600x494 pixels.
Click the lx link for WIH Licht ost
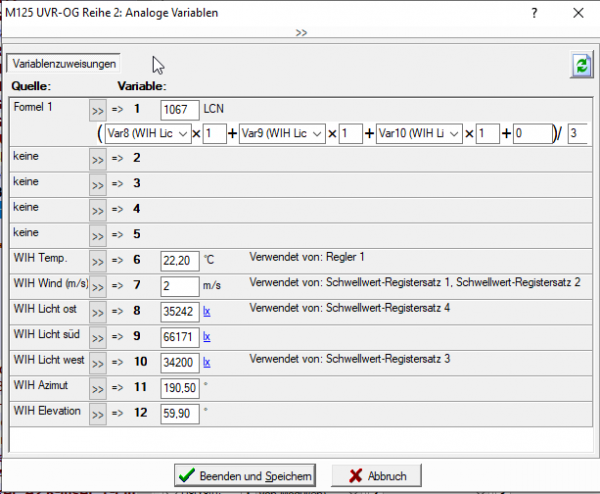coord(207,311)
